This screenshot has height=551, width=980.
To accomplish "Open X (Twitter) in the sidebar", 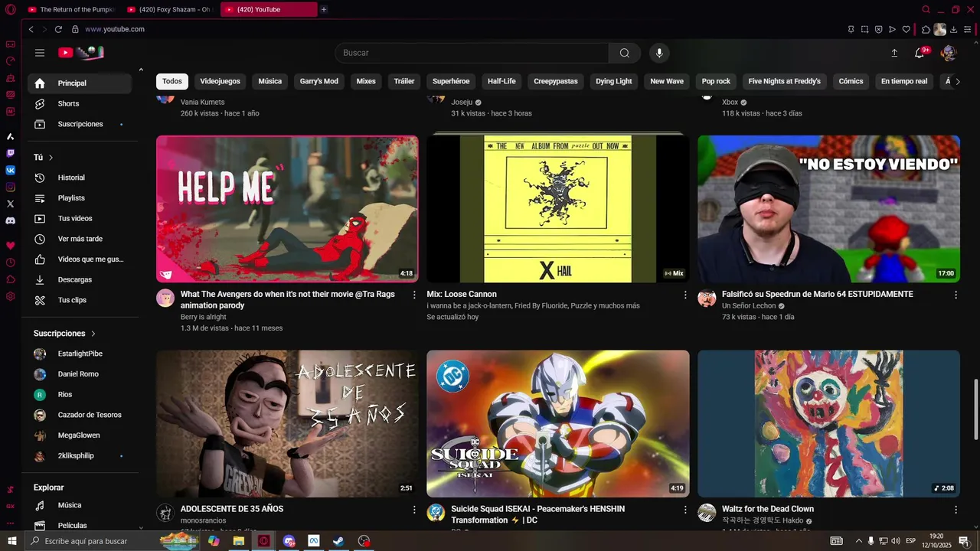I will click(x=10, y=204).
